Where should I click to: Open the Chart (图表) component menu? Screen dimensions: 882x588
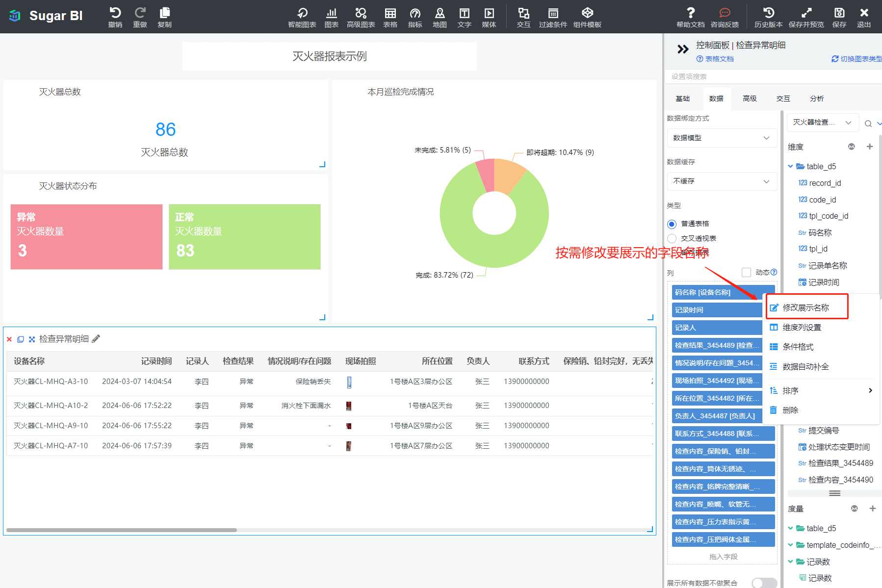[332, 17]
